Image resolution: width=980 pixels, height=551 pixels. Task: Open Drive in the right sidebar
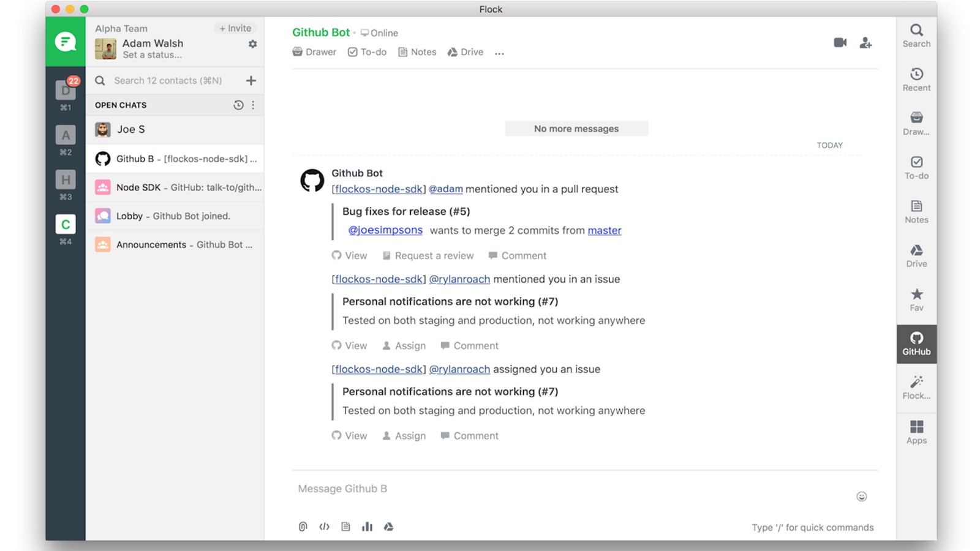(x=916, y=256)
